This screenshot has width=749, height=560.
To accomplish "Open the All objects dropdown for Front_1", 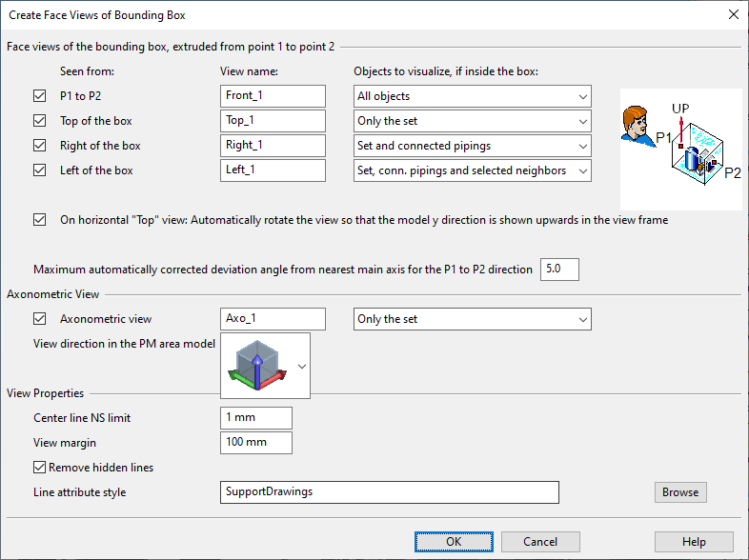I will point(472,96).
